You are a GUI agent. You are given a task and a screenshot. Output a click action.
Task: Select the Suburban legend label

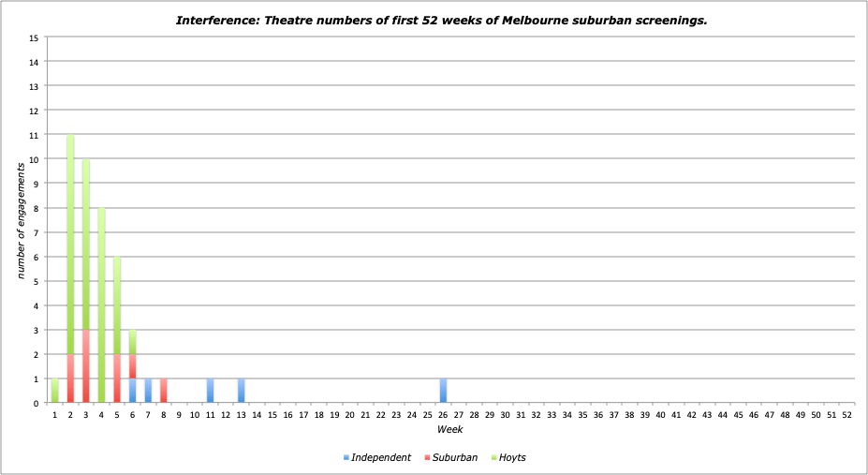pyautogui.click(x=458, y=457)
